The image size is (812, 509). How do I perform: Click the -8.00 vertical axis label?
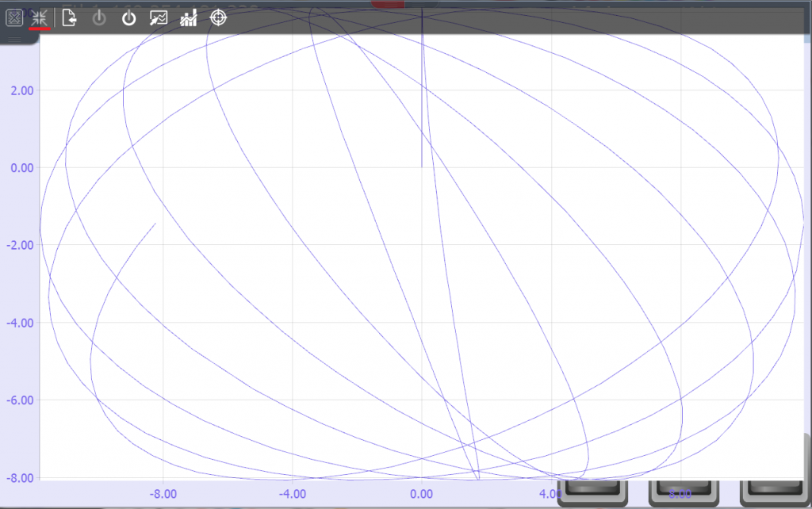tap(20, 478)
